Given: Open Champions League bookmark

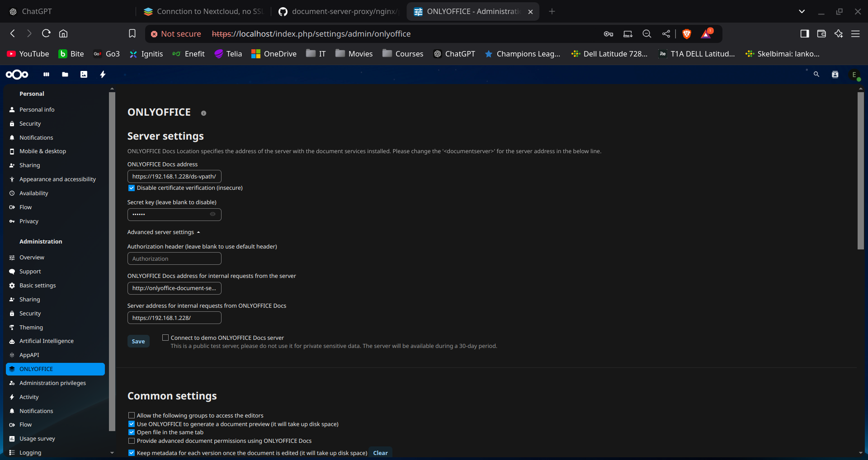Looking at the screenshot, I should 522,54.
